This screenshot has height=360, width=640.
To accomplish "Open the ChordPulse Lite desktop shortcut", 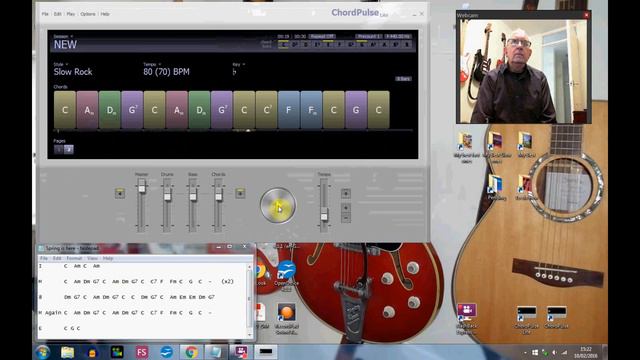I will (x=526, y=320).
